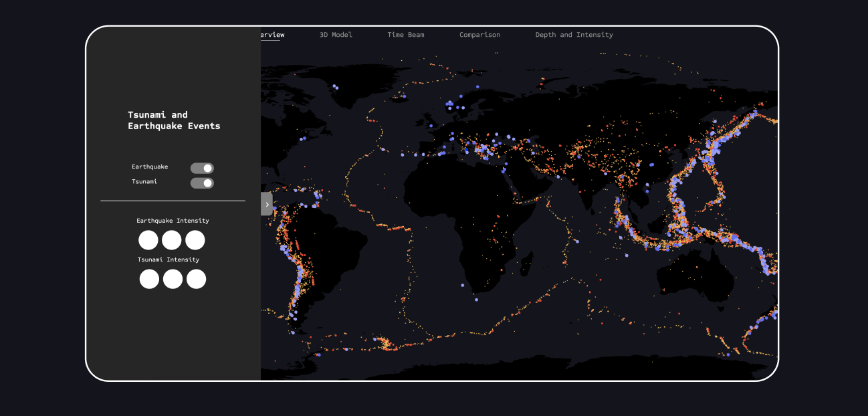Click the sidebar chevron arrow handle
Screen dimensions: 868x416
pyautogui.click(x=267, y=204)
